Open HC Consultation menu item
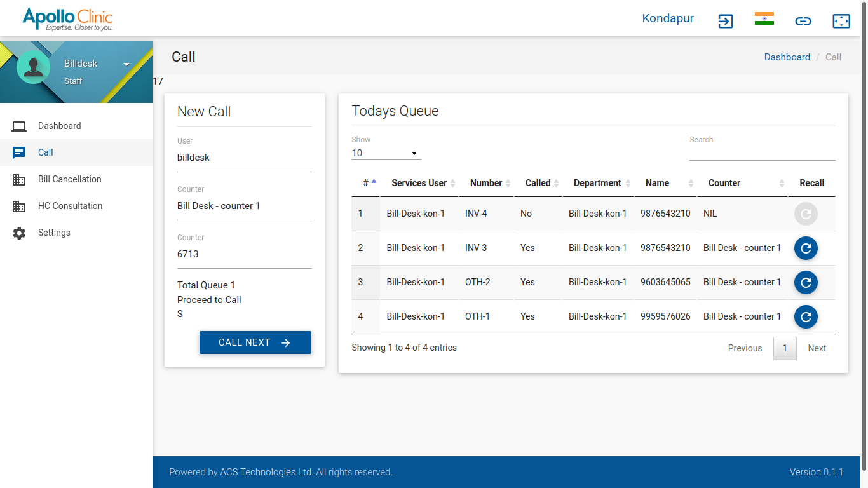 76,206
